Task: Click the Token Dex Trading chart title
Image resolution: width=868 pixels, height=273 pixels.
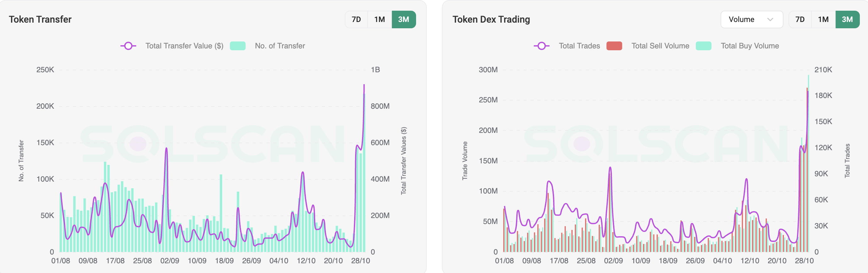Action: tap(492, 19)
